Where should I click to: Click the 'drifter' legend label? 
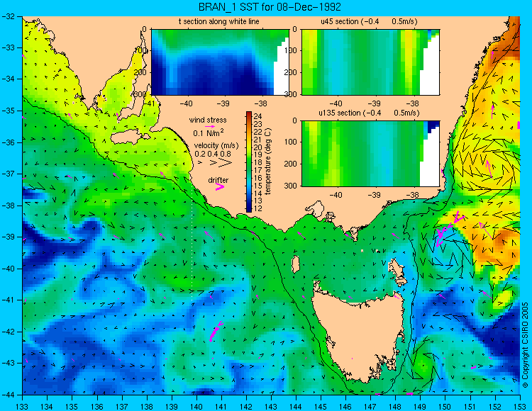point(218,180)
